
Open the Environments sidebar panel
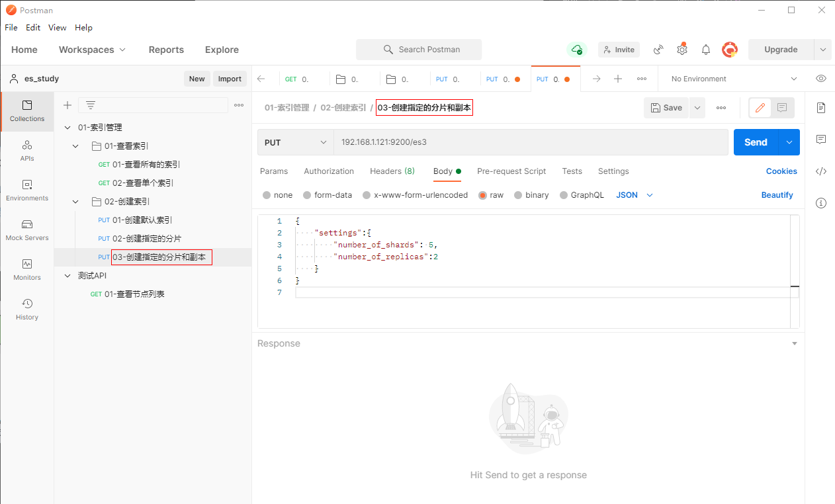[x=27, y=190]
